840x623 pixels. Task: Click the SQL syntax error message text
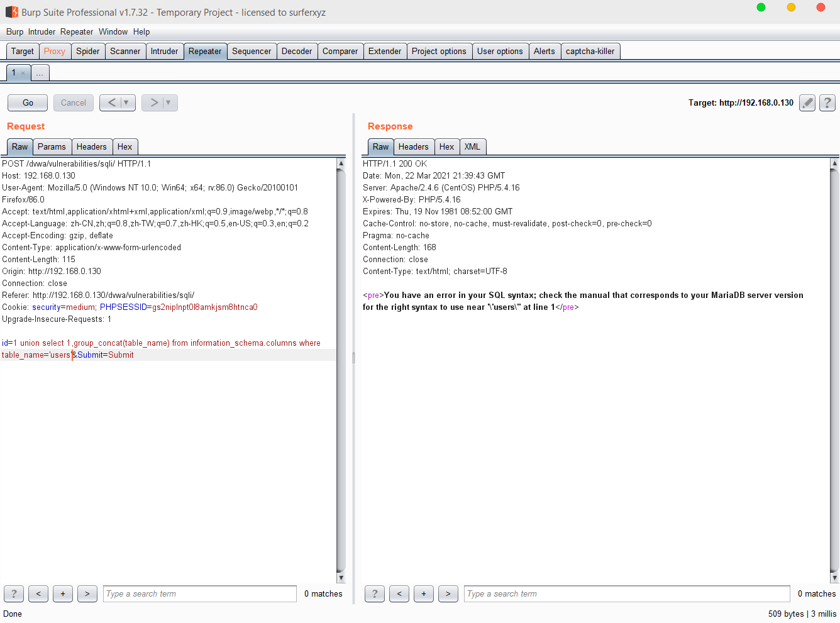[x=583, y=301]
